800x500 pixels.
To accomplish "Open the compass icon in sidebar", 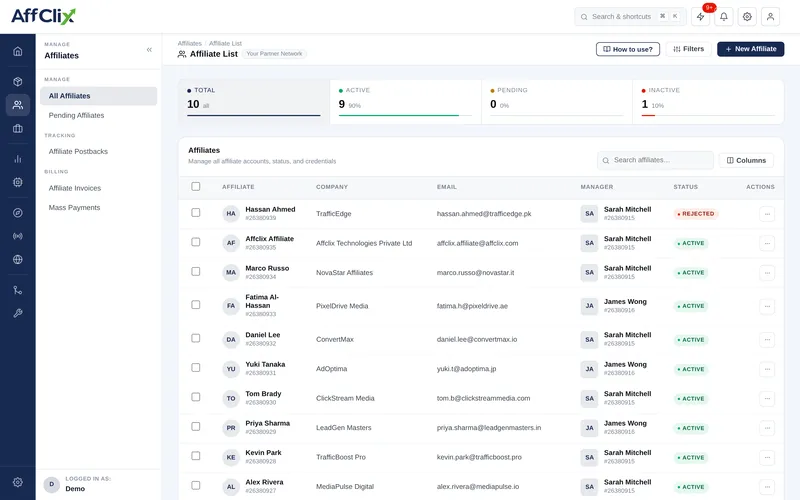I will tap(17, 213).
